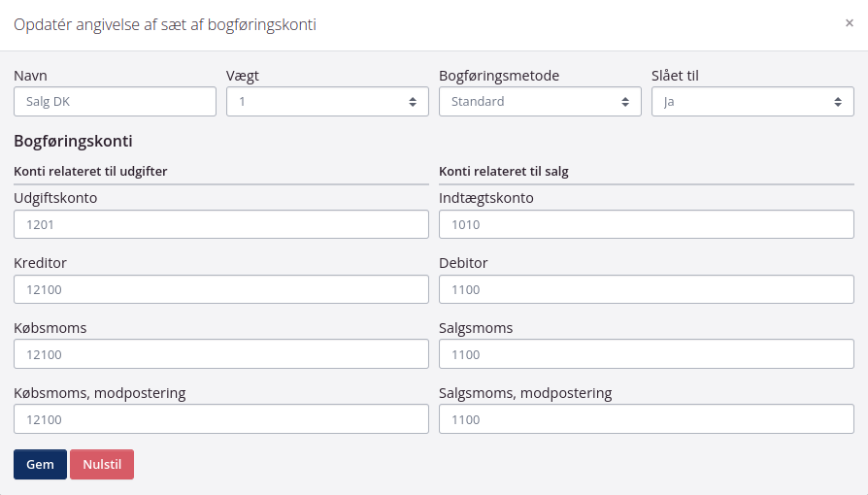Focus the Købsmoms, modpostering field

tap(220, 419)
